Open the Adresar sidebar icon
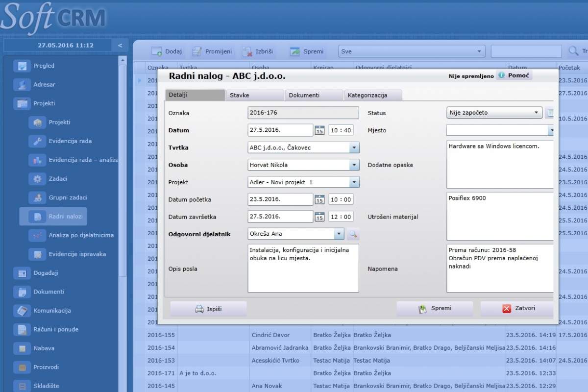The image size is (588, 392). 22,84
